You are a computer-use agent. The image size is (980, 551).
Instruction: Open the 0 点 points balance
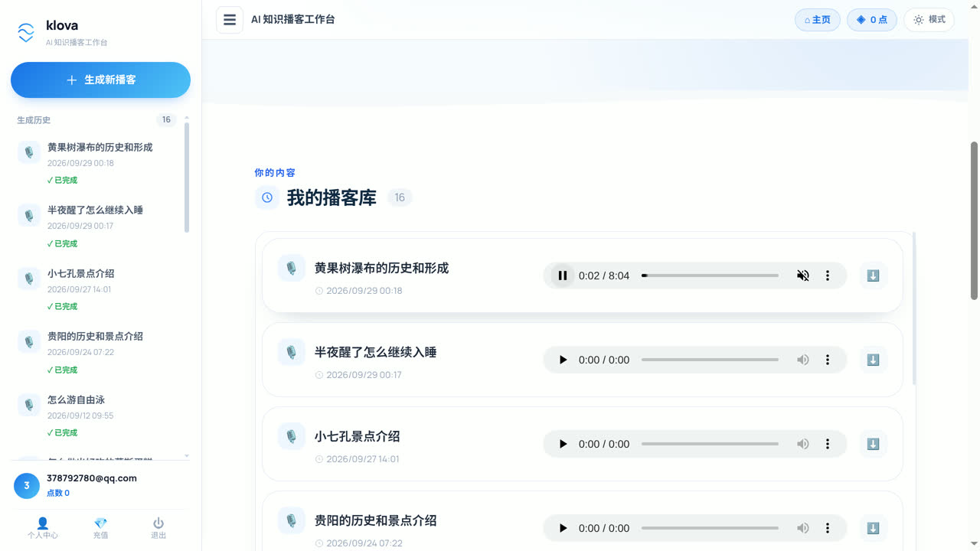pos(872,20)
